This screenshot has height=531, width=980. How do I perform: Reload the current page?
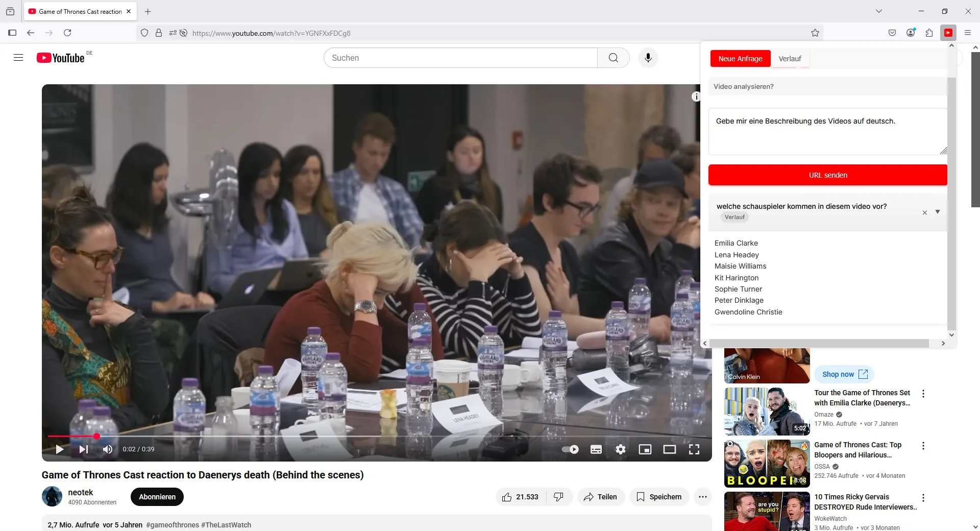click(x=67, y=33)
